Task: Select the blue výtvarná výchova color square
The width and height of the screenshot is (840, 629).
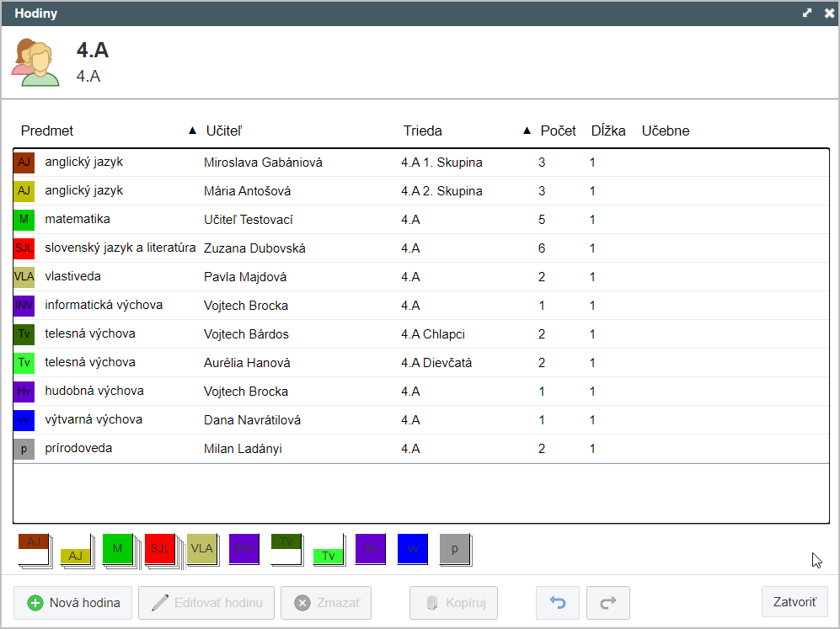Action: coord(24,420)
